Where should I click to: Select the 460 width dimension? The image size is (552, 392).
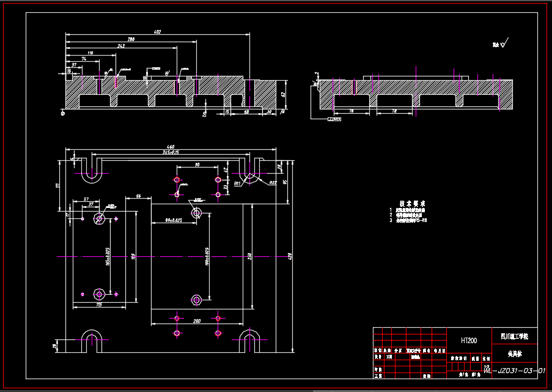click(171, 147)
